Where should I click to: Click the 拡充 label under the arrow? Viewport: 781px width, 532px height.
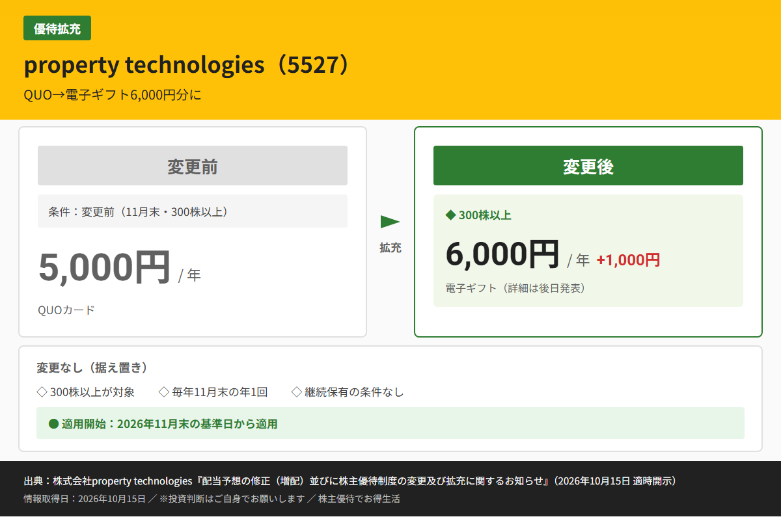[390, 247]
